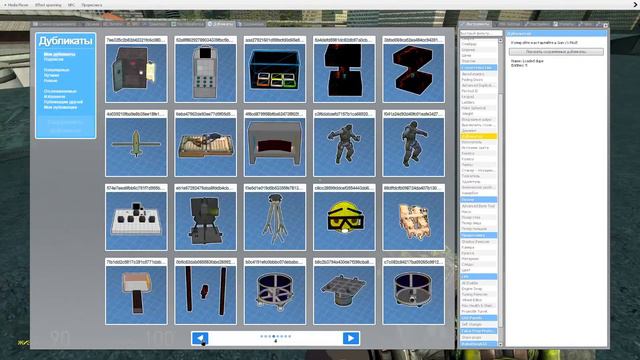Select the Камера tool
This screenshot has height=360, width=640.
tap(478, 247)
